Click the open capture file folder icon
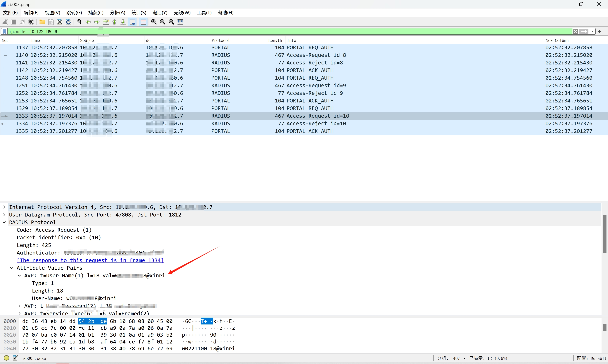Screen dimensions: 608x364 pyautogui.click(x=42, y=22)
